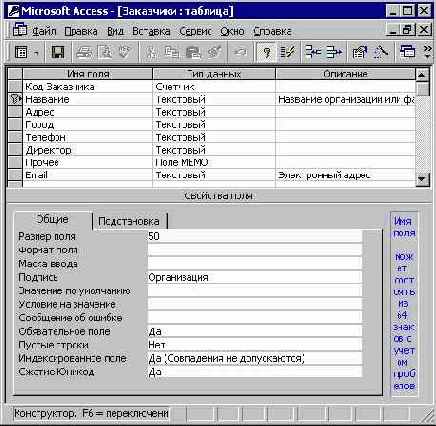Screen dimensions: 436x426
Task: Switch to the Подстановка tab
Action: [129, 221]
